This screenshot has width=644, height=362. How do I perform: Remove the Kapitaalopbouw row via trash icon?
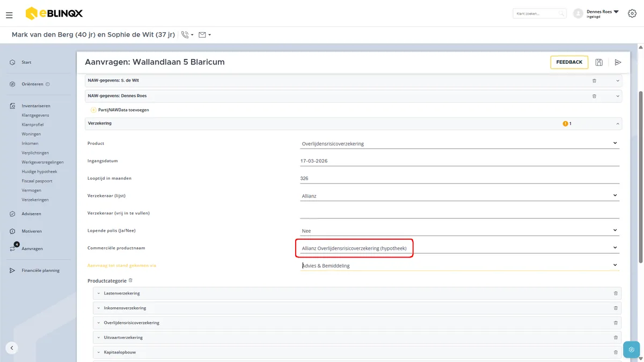point(616,352)
